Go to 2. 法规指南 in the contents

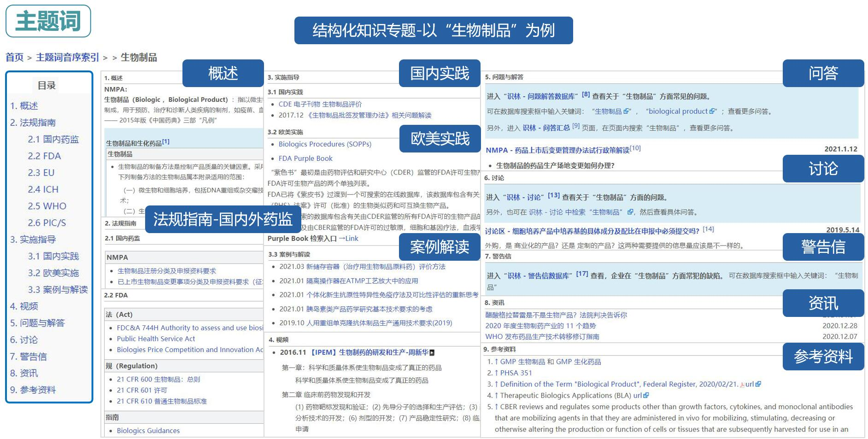pos(33,123)
